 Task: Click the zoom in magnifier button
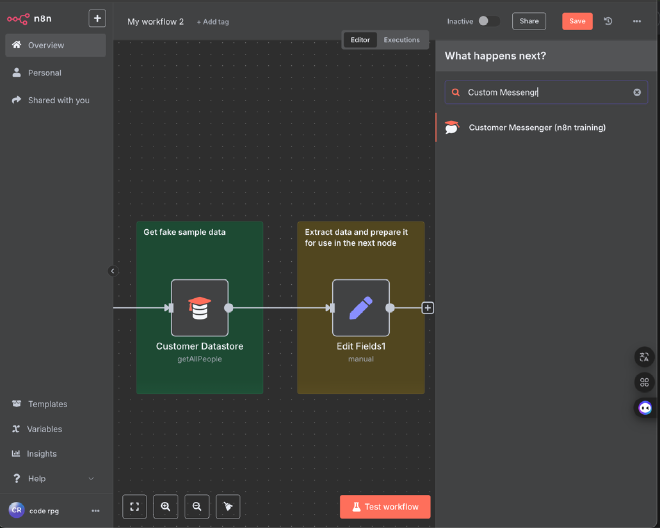tap(166, 507)
